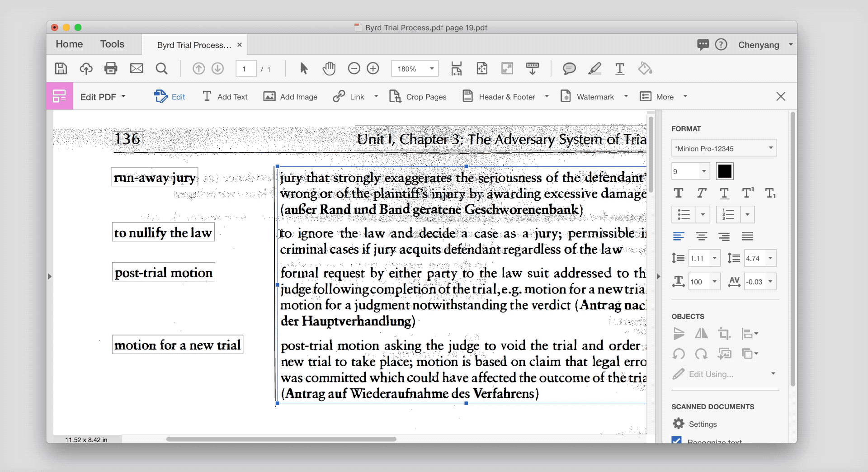Click the full screen mode icon

tap(507, 69)
